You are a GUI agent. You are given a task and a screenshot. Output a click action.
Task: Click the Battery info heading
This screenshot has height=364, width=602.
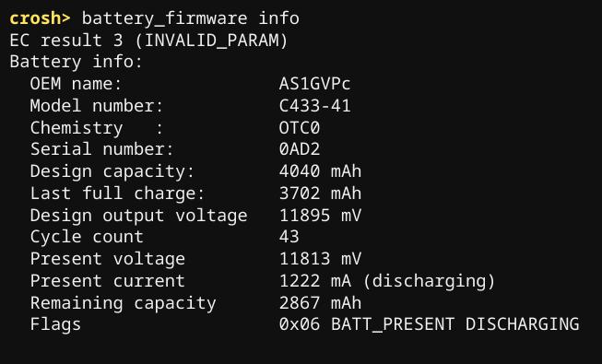76,62
